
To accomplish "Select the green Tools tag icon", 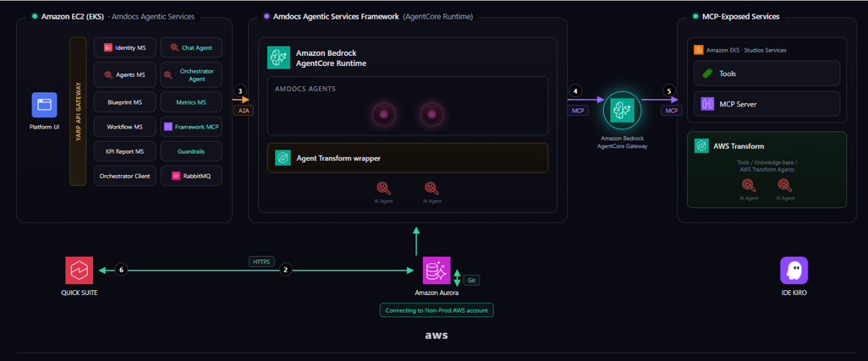I will (x=707, y=73).
